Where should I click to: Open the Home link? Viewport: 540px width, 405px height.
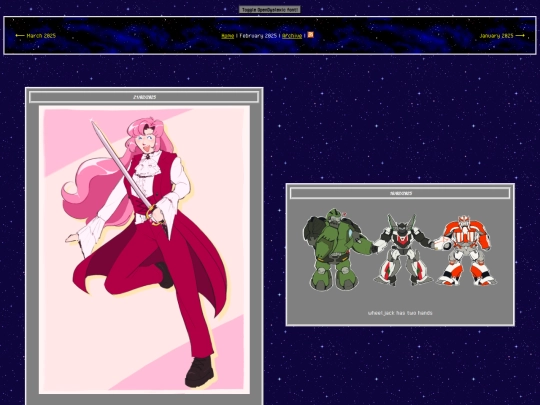(x=227, y=36)
